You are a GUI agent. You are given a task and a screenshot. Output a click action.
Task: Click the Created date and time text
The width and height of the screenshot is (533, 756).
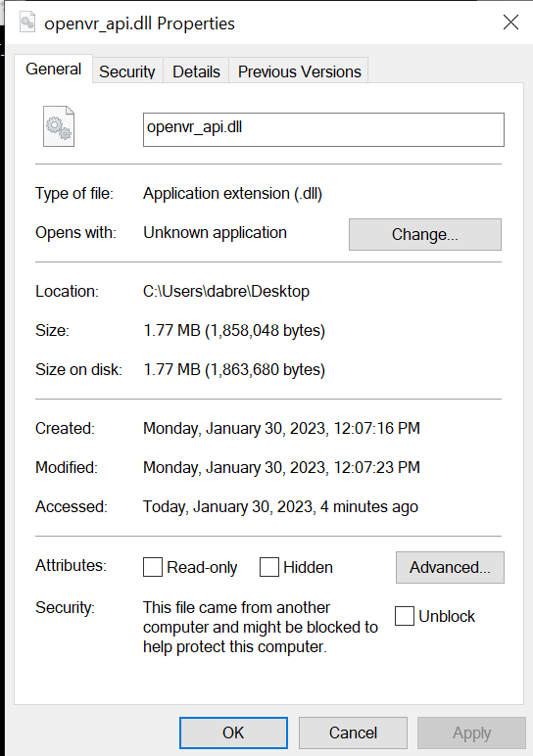click(x=281, y=428)
